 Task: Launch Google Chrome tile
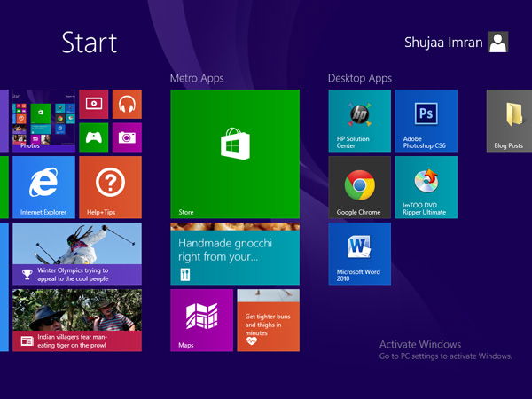coord(360,187)
